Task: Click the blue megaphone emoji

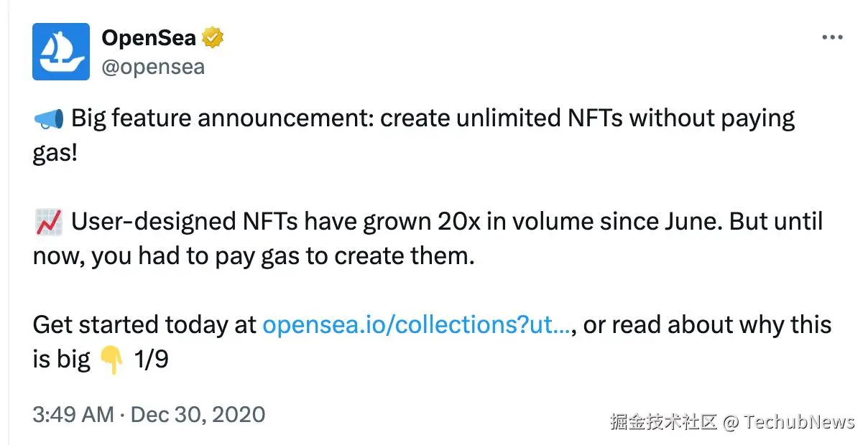Action: tap(49, 119)
